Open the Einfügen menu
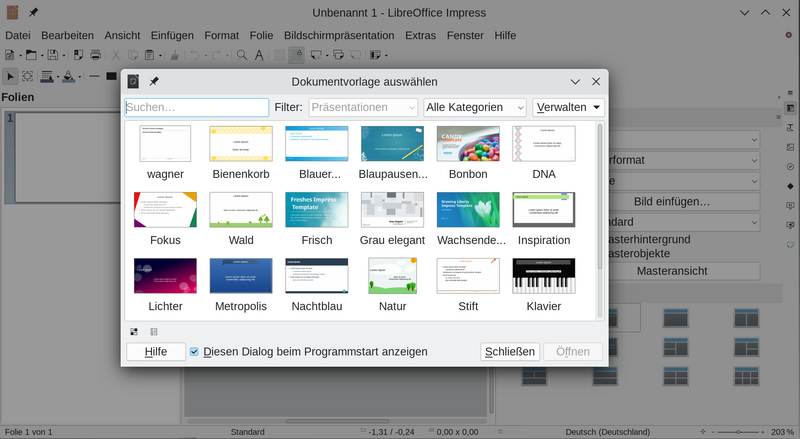The width and height of the screenshot is (800, 439). [172, 35]
